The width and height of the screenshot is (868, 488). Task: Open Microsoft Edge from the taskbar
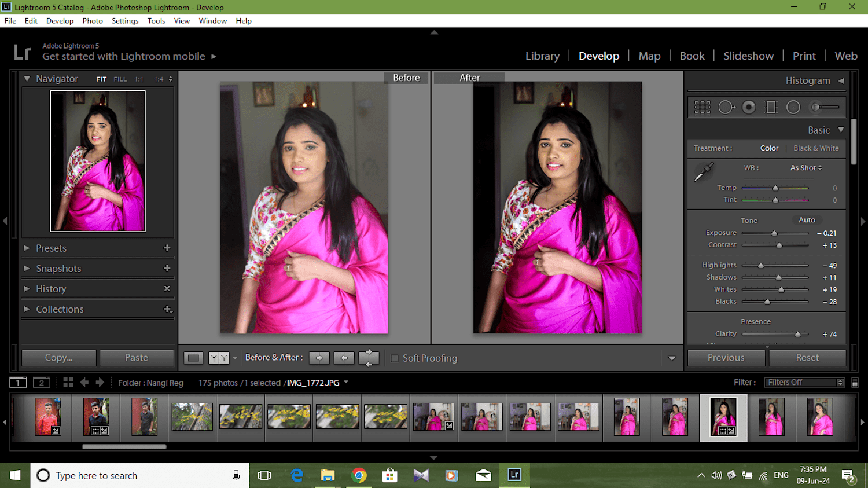(x=297, y=475)
